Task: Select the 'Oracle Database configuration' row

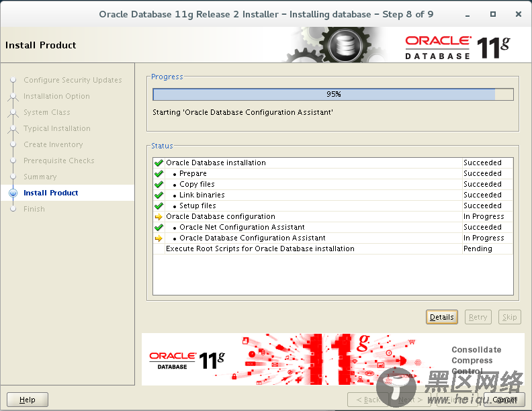Action: (x=333, y=217)
